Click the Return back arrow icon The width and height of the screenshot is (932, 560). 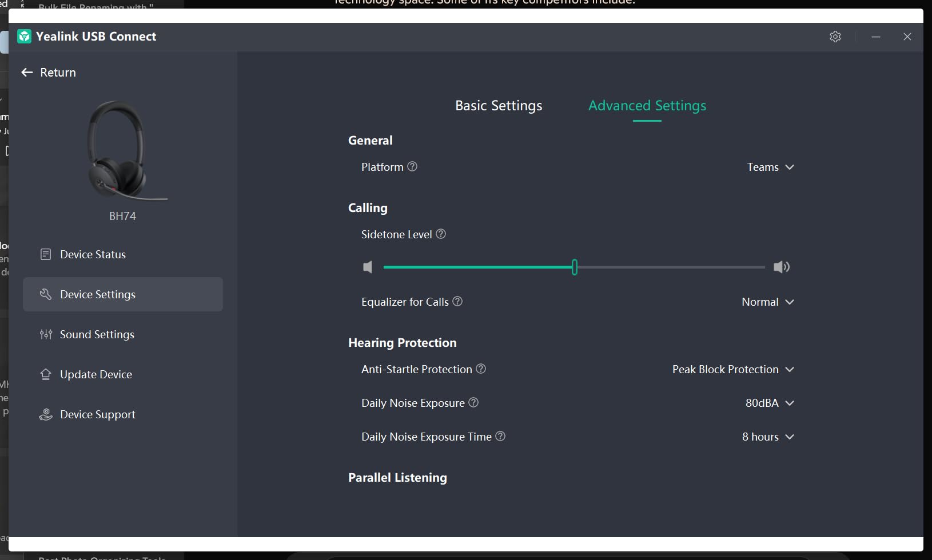click(27, 72)
